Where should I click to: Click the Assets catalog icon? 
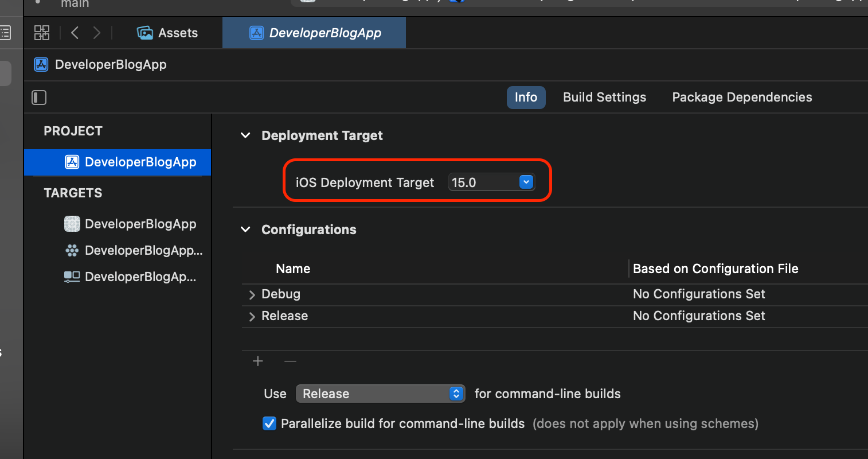point(145,33)
